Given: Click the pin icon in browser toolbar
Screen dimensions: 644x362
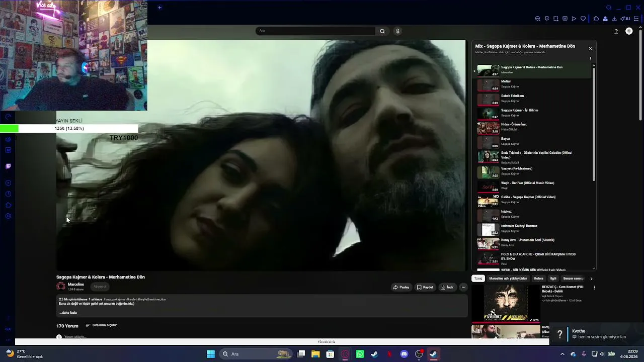Looking at the screenshot, I should click(x=547, y=19).
